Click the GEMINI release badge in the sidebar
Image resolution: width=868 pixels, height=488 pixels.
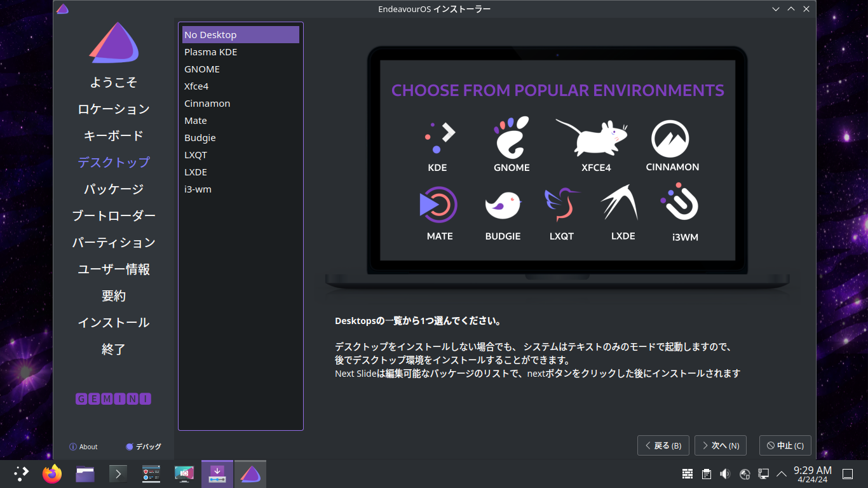point(114,399)
